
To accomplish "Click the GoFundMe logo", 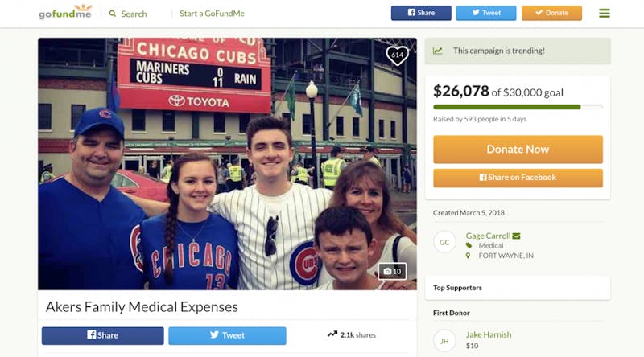I will click(x=65, y=12).
